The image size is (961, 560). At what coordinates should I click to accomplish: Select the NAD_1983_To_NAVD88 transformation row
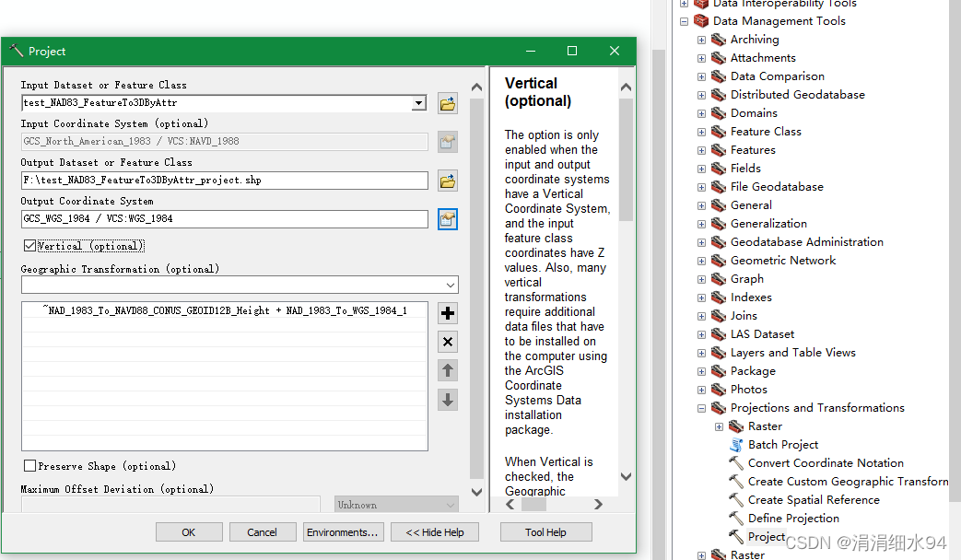click(x=224, y=310)
